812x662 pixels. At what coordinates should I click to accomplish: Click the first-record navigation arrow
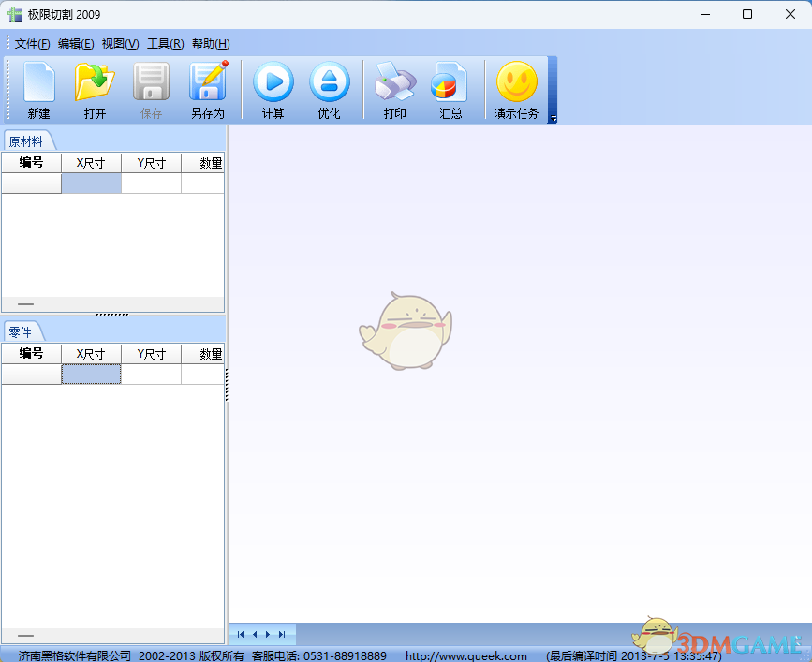(x=240, y=634)
